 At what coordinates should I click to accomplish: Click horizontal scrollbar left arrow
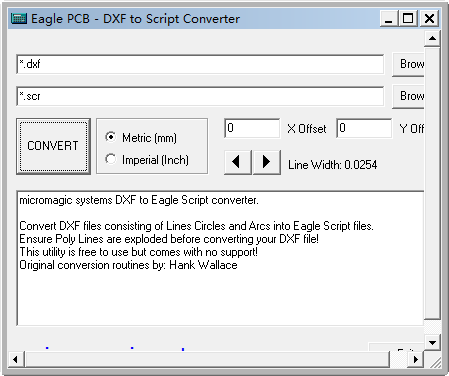pos(15,360)
